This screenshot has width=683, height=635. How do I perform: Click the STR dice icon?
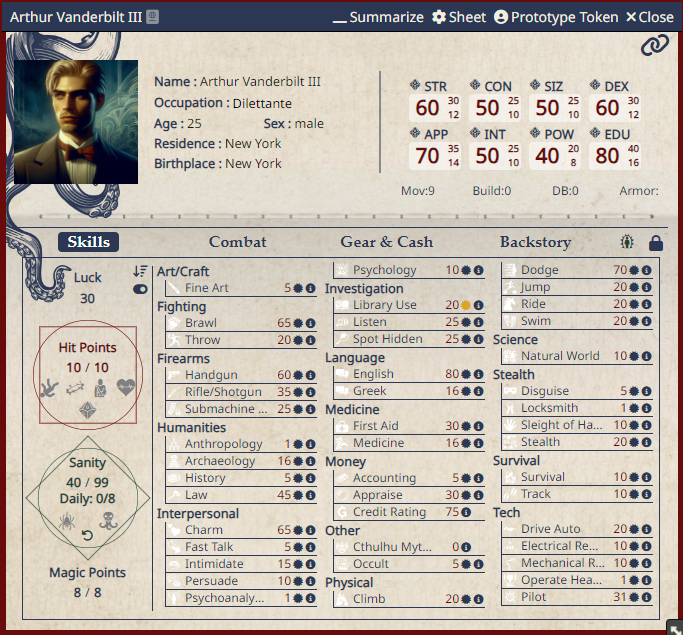(415, 85)
